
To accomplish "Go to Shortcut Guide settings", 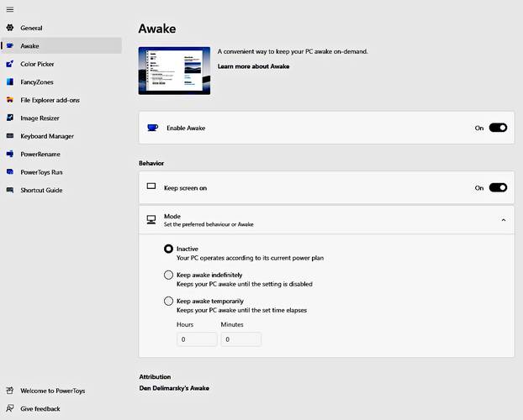I will pyautogui.click(x=61, y=190).
